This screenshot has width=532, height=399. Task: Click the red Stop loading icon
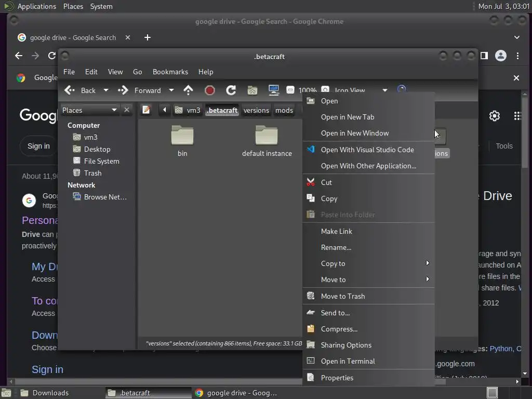pyautogui.click(x=210, y=90)
